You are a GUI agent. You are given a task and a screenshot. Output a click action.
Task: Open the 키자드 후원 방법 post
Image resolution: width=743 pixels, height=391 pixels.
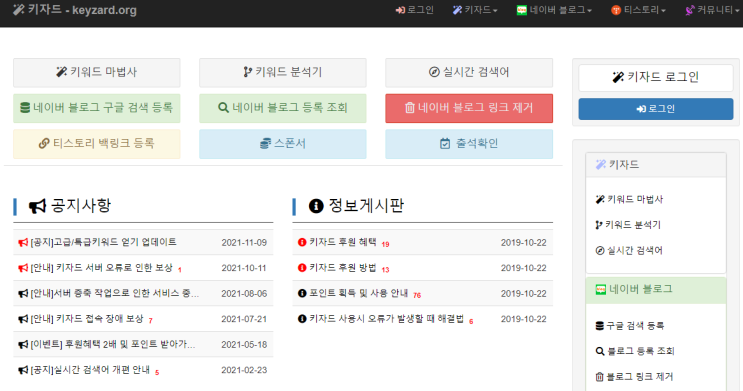click(343, 268)
